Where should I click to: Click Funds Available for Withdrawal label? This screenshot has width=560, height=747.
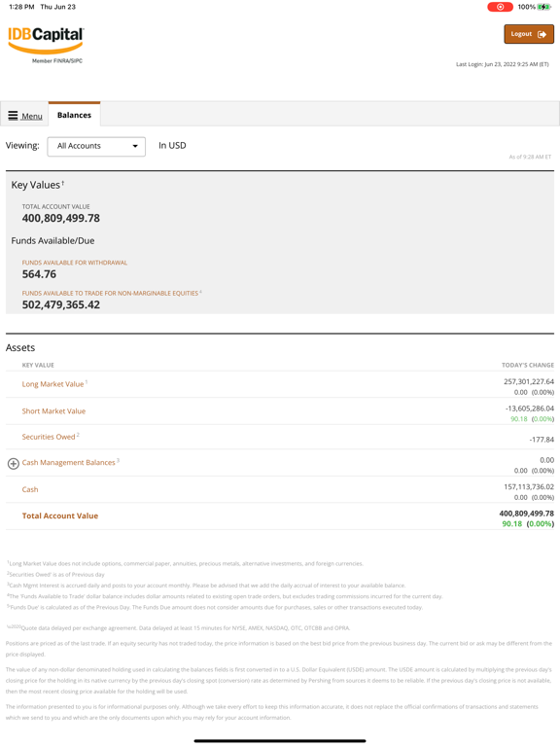pyautogui.click(x=75, y=263)
